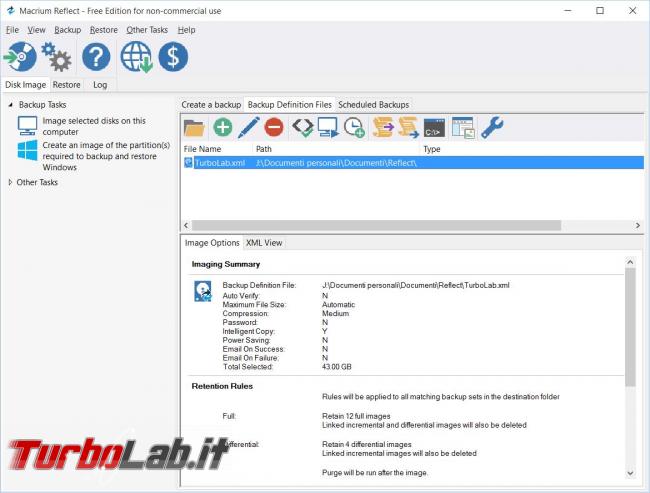Click the XML file icon next to TurboLab.xml
Image resolution: width=650 pixels, height=493 pixels.
[188, 163]
